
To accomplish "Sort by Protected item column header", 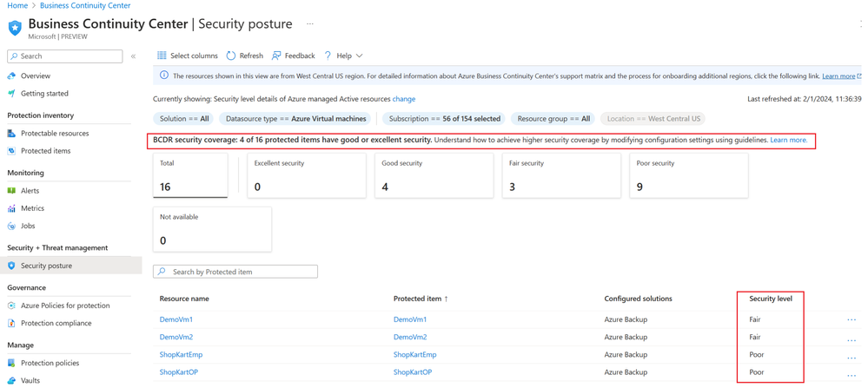I will click(421, 299).
